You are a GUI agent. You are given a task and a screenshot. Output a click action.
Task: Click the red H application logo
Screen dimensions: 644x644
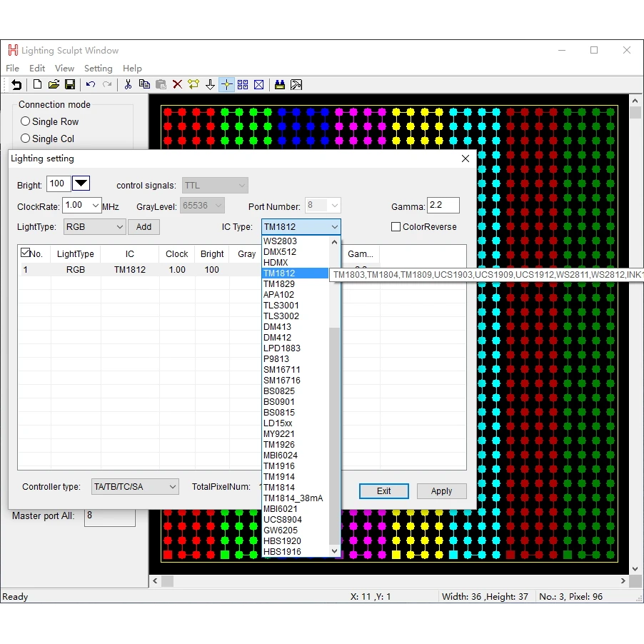pos(13,50)
